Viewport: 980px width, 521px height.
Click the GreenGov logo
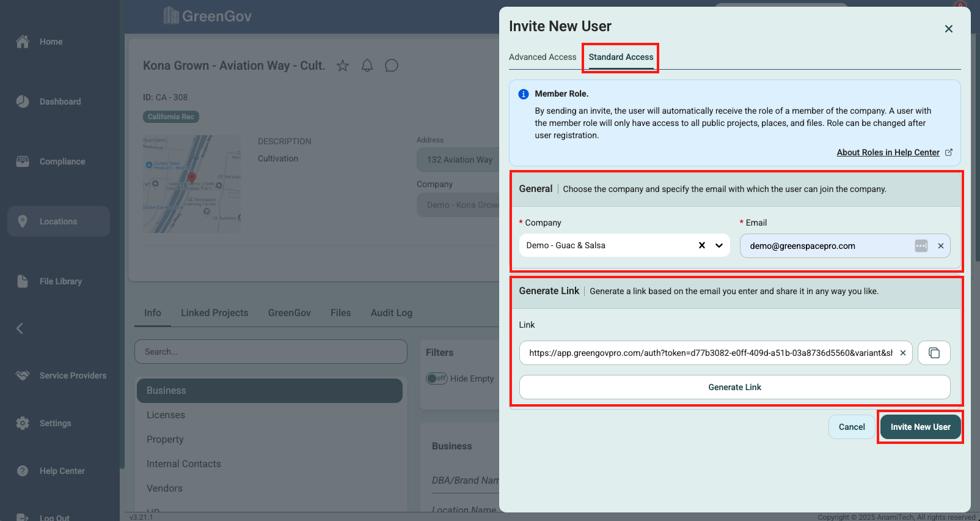coord(208,16)
